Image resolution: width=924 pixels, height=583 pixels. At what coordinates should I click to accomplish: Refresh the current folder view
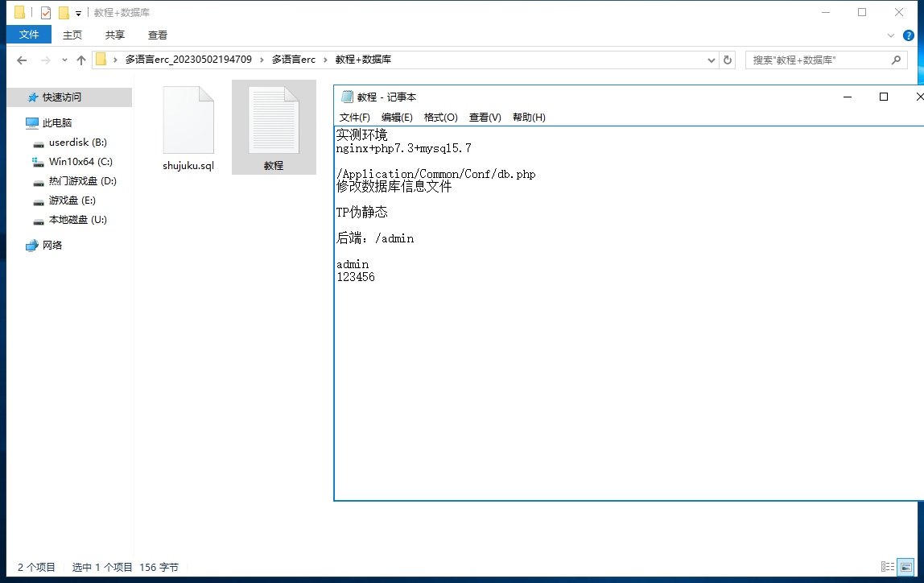pyautogui.click(x=728, y=60)
